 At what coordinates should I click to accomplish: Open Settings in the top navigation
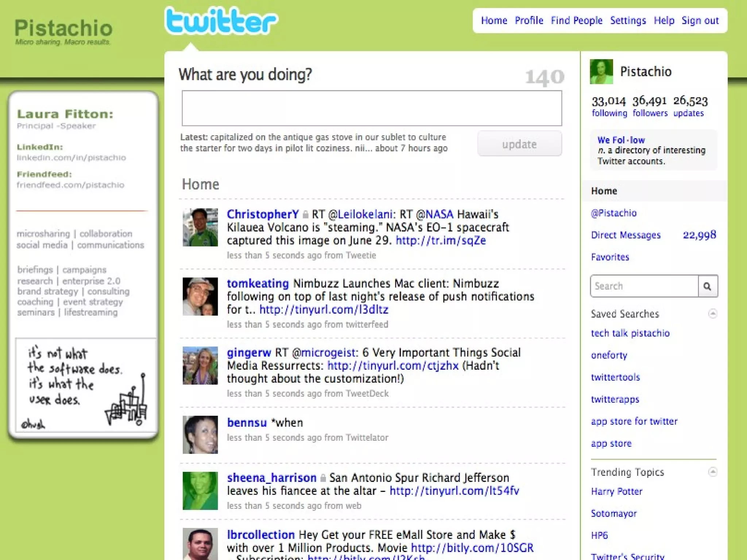click(x=628, y=20)
